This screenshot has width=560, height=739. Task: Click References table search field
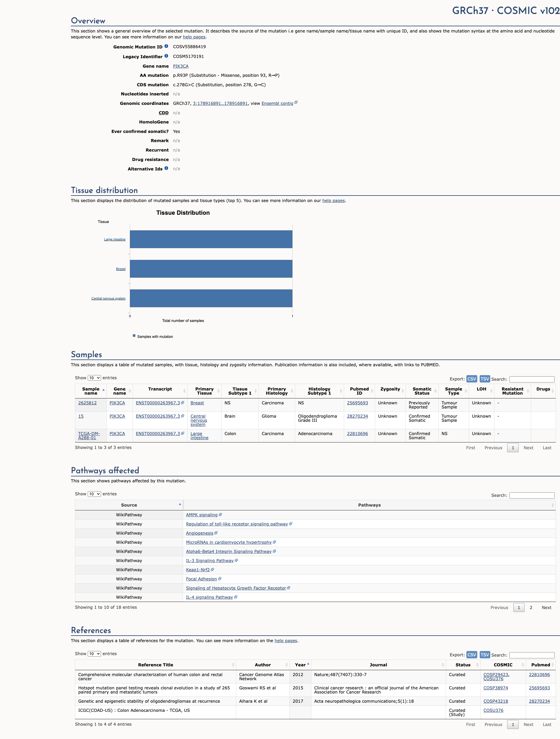pos(532,655)
